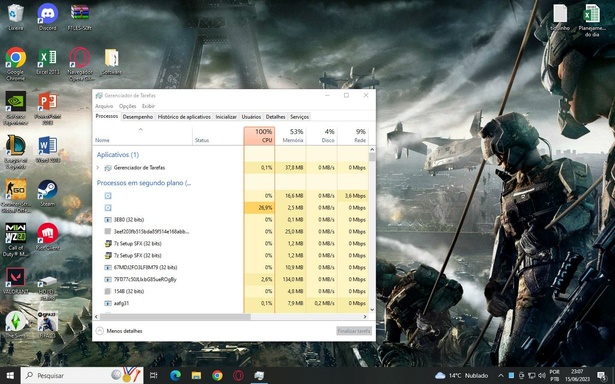The height and width of the screenshot is (384, 615).
Task: Launch FIFA 23 desktop shortcut
Action: [47, 325]
